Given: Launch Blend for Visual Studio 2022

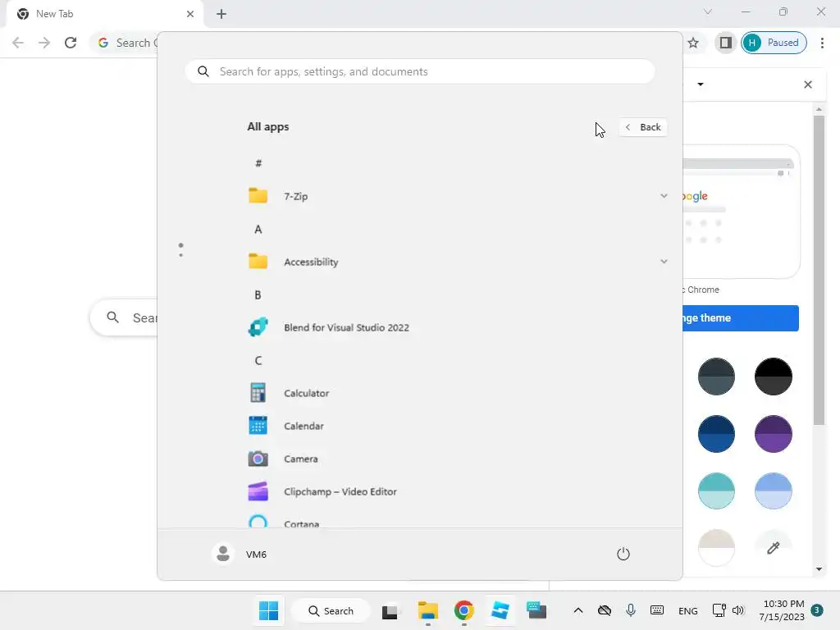Looking at the screenshot, I should click(x=458, y=327).
